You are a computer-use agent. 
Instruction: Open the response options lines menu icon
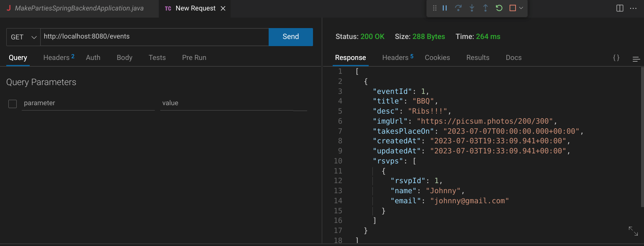(x=636, y=59)
